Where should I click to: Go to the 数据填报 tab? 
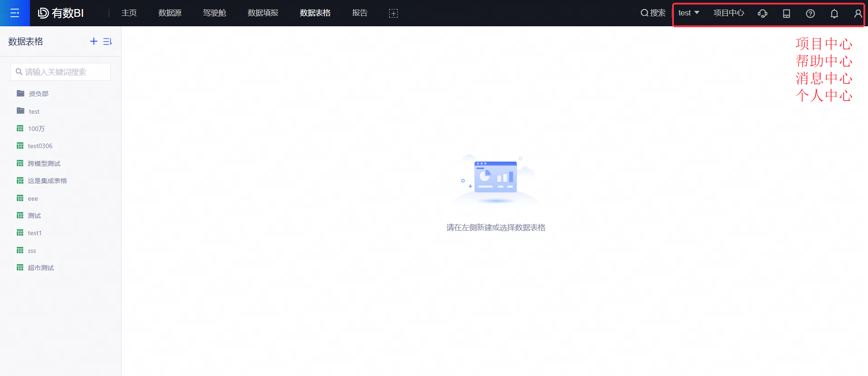pos(263,13)
